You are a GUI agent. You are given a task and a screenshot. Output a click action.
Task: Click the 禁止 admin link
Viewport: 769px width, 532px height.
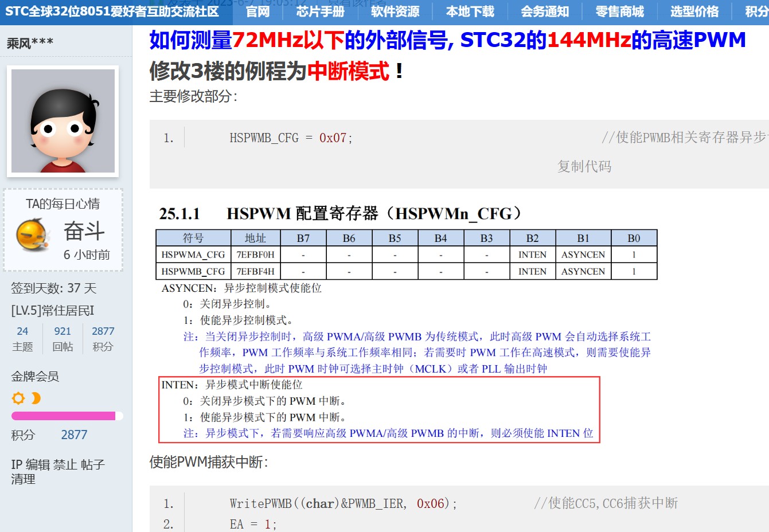[x=65, y=464]
